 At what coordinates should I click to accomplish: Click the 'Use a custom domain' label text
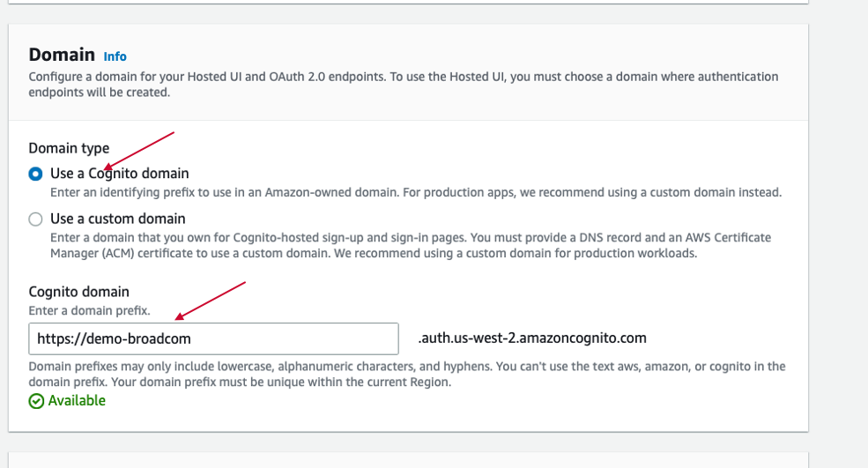117,219
